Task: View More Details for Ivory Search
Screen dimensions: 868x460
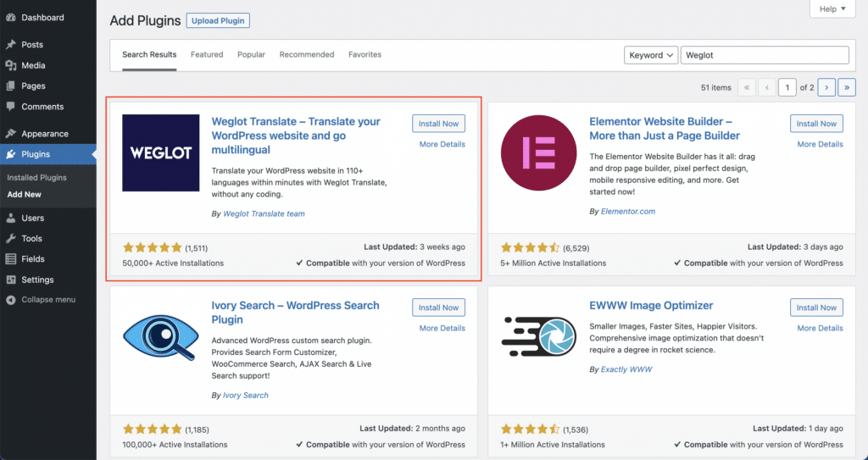Action: 442,328
